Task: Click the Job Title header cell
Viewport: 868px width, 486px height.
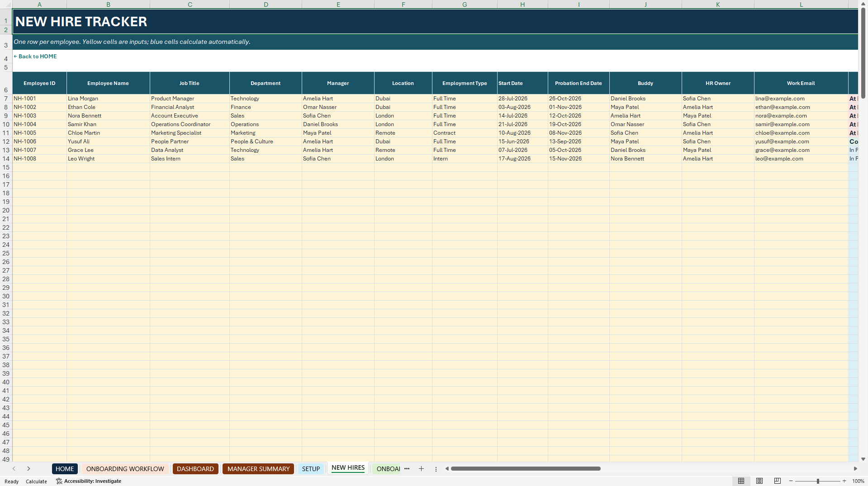Action: pyautogui.click(x=190, y=83)
